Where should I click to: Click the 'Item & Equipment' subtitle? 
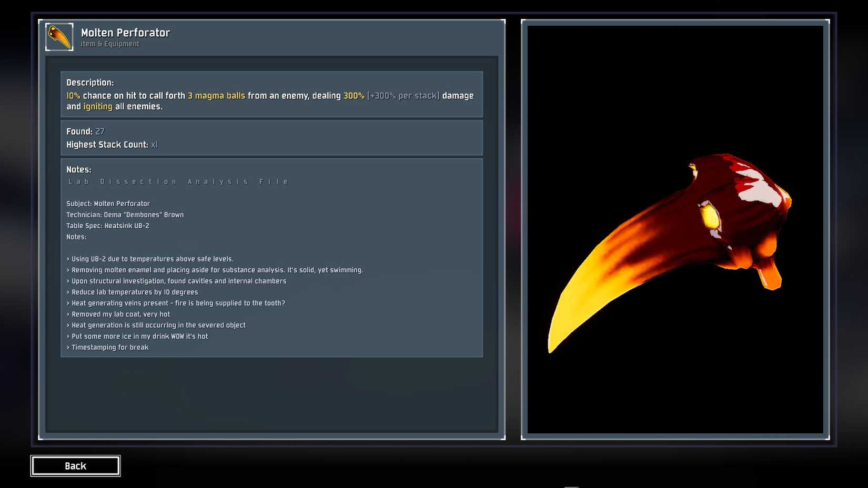pos(109,44)
